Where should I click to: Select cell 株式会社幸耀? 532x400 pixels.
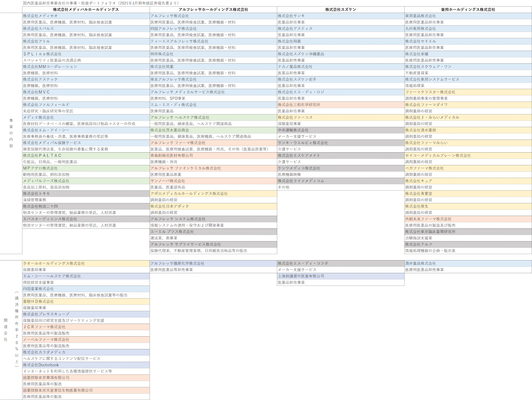[468, 54]
